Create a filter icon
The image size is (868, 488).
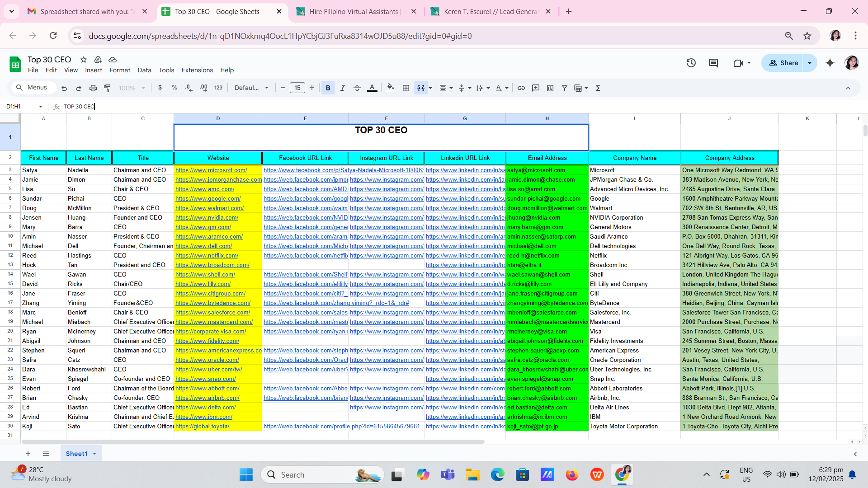point(565,88)
